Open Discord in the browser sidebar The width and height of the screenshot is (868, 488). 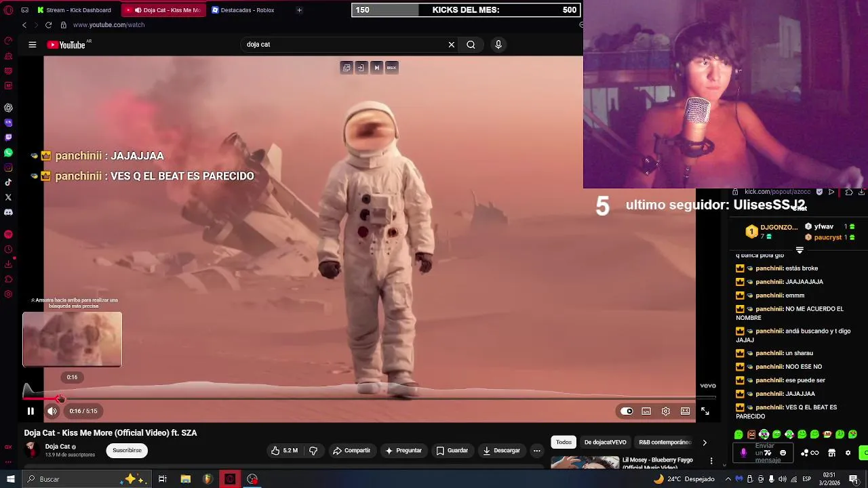8,212
